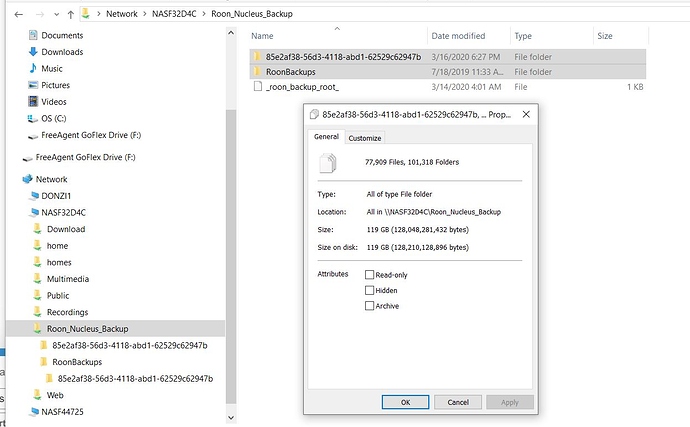The width and height of the screenshot is (690, 427).
Task: Go up one folder level arrow
Action: click(70, 15)
